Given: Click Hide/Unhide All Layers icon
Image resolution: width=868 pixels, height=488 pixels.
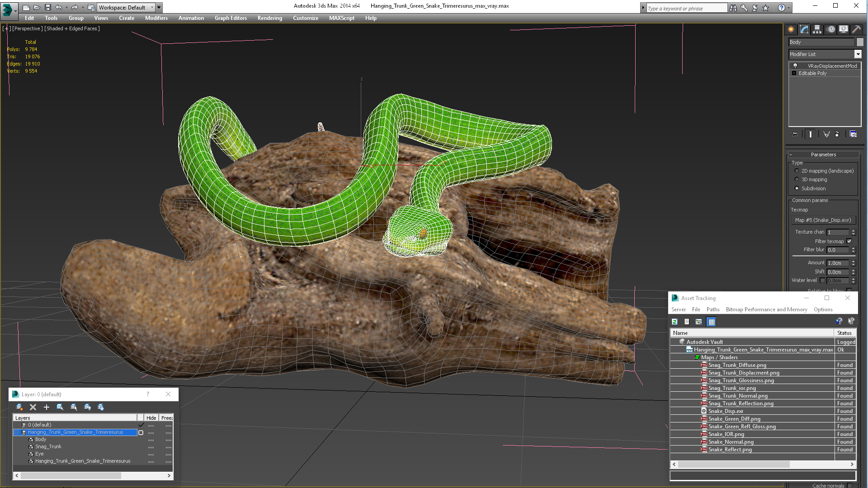Looking at the screenshot, I should 87,407.
